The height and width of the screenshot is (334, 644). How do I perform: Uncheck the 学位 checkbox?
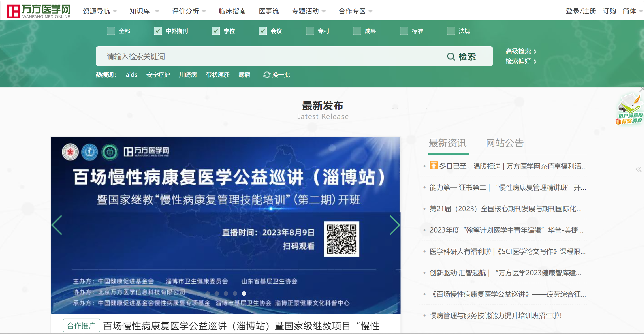tap(215, 31)
